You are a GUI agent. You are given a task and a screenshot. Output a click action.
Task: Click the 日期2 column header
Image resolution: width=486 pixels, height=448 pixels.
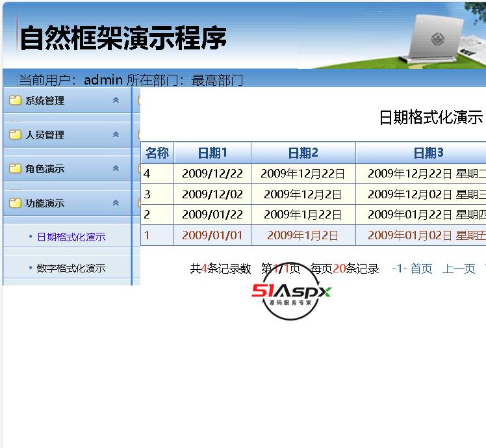point(303,153)
